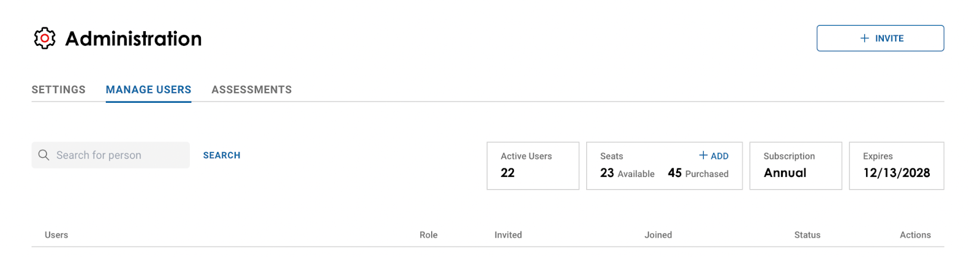Sort by the Invited column header
Screen dimensions: 980x257
point(508,235)
